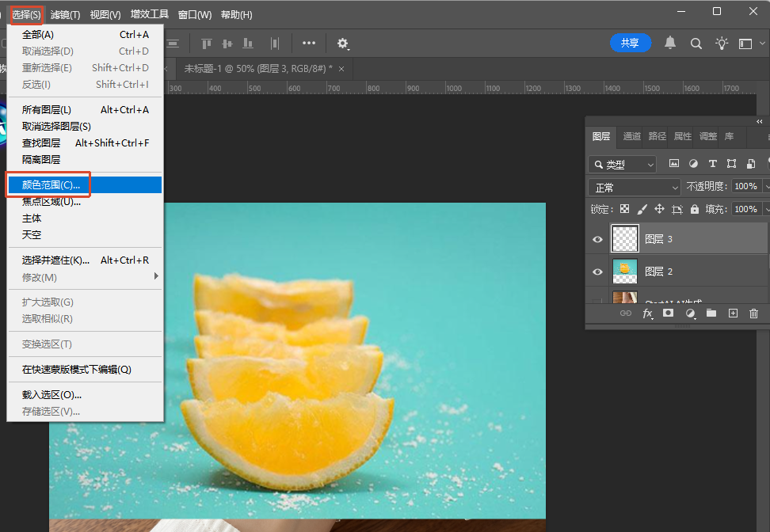Switch to the 通道 tab
This screenshot has width=770, height=532.
pos(631,136)
